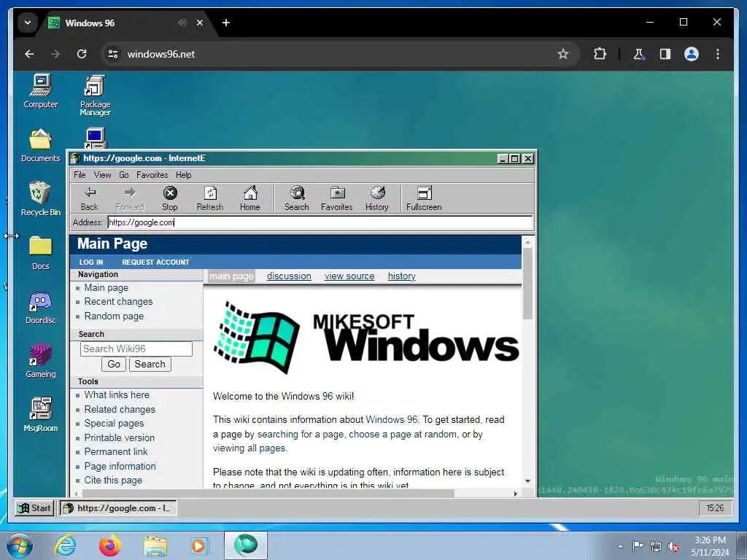Open Recent changes navigation link
Viewport: 747px width, 560px height.
coord(119,301)
